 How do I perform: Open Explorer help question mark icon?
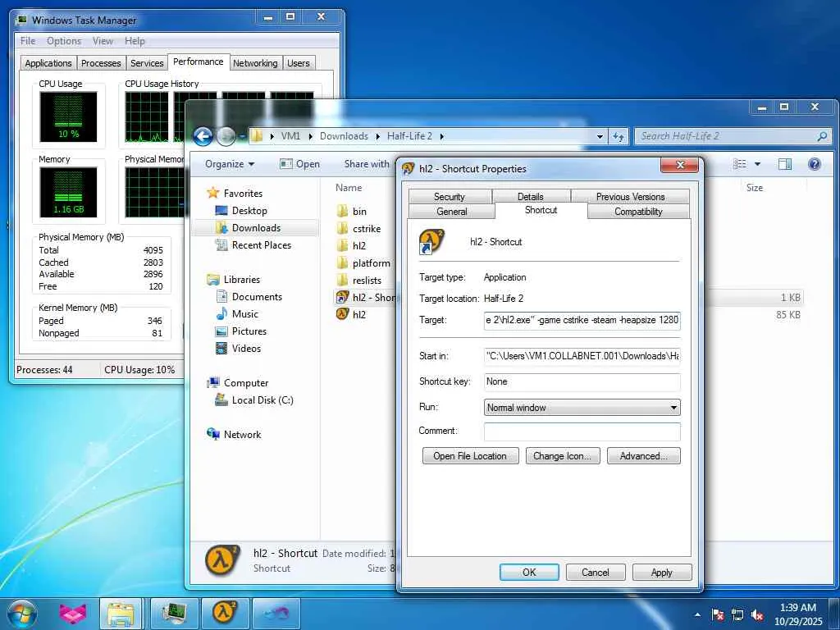pyautogui.click(x=815, y=164)
